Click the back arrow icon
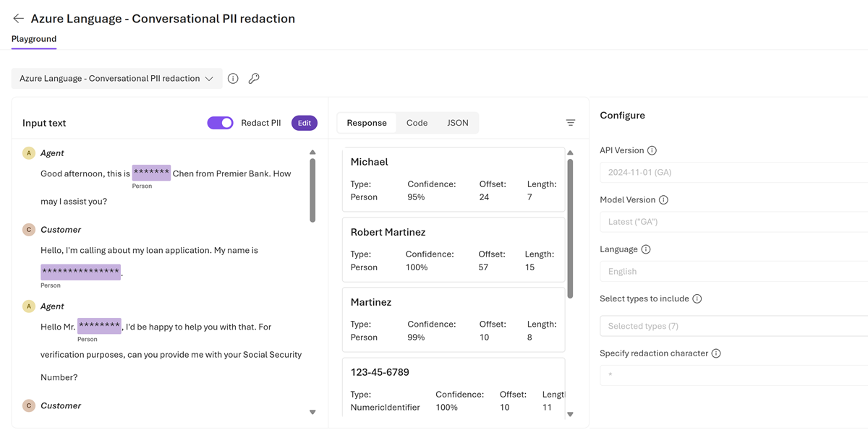 coord(18,19)
